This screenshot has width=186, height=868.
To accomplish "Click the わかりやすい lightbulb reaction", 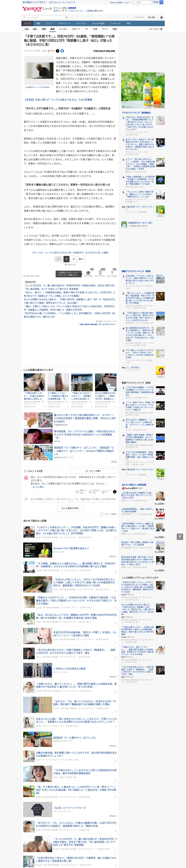I will [100, 273].
